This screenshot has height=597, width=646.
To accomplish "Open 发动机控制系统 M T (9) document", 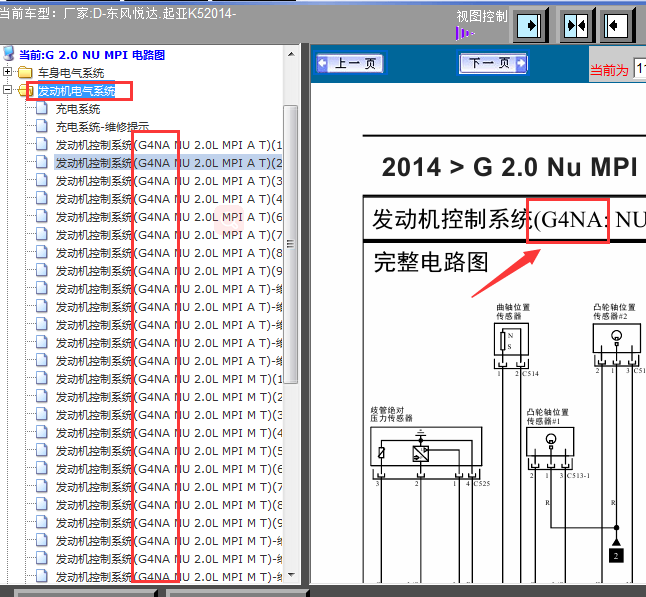I will click(169, 522).
